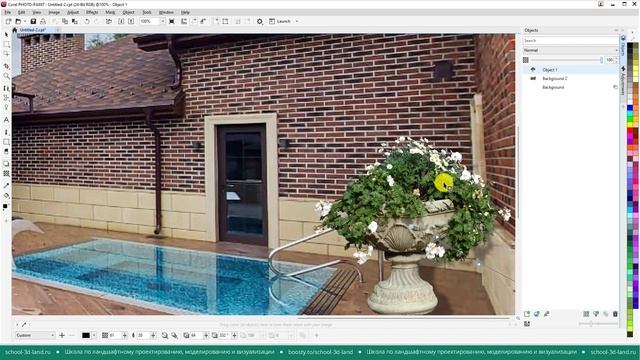Switch to the Adjustments docker tab
Screen dimensions: 640x360
coord(623,81)
